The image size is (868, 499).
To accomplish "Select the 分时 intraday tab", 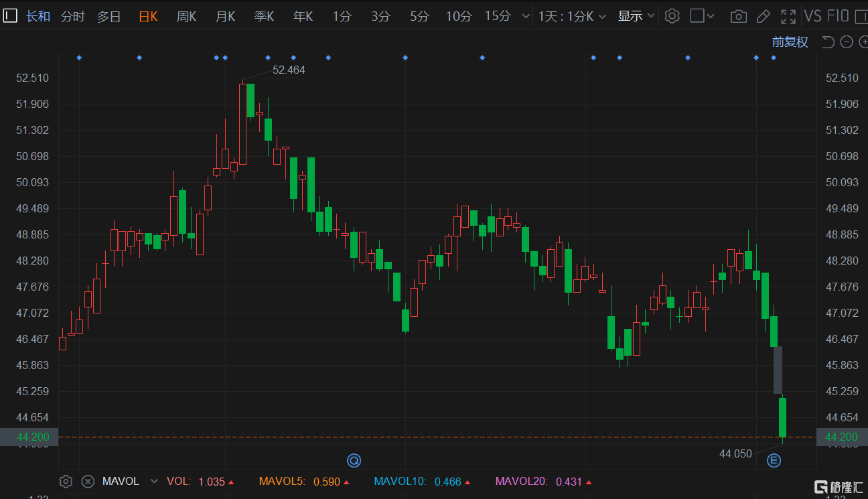I will click(73, 16).
